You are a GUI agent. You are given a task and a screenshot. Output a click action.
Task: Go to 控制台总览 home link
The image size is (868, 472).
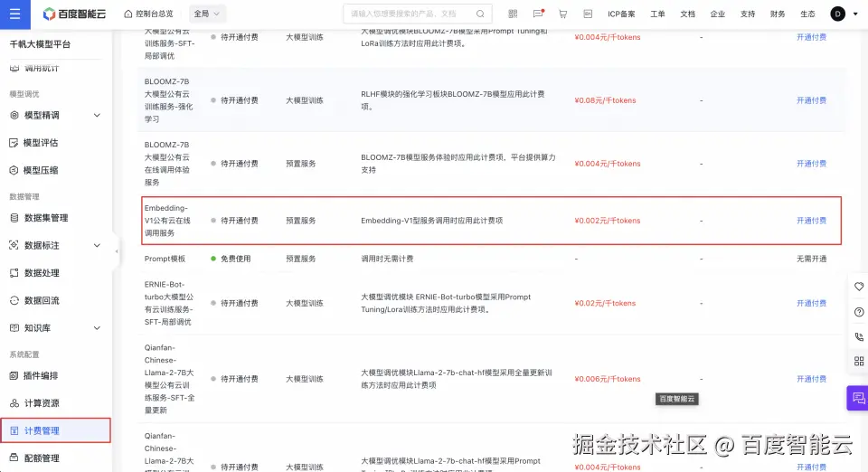(x=148, y=14)
